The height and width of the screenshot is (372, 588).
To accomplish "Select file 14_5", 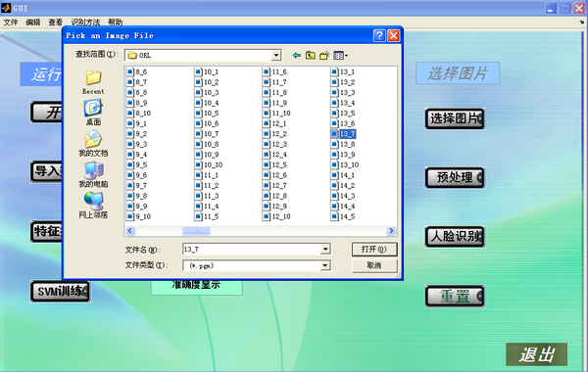I will [x=343, y=216].
